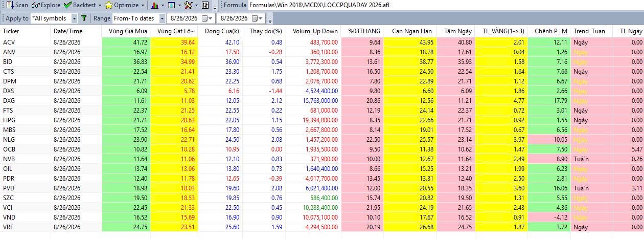Open the Backtest dropdown arrow

click(x=99, y=5)
